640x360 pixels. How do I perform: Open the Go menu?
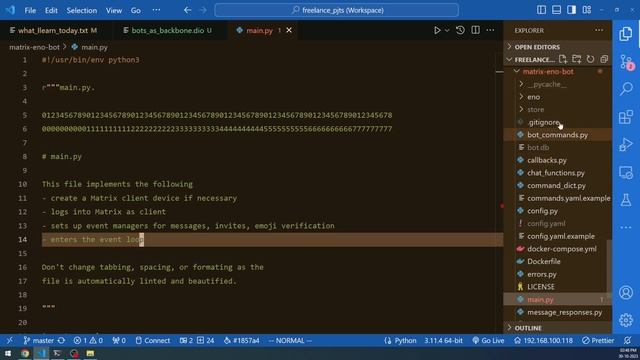pos(136,10)
